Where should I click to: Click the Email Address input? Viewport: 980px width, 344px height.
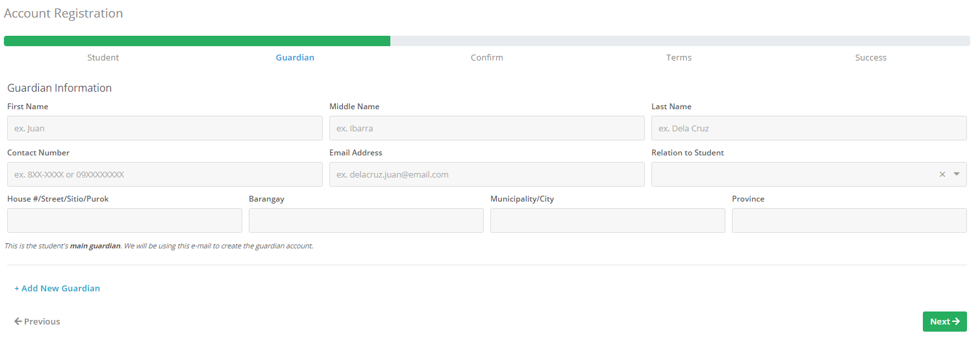486,174
